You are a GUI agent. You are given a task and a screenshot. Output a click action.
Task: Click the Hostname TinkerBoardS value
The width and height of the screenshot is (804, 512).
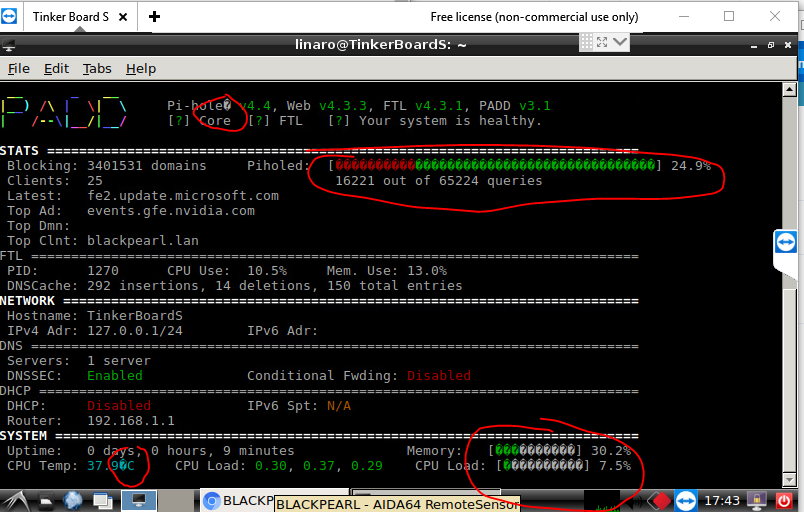pos(135,316)
